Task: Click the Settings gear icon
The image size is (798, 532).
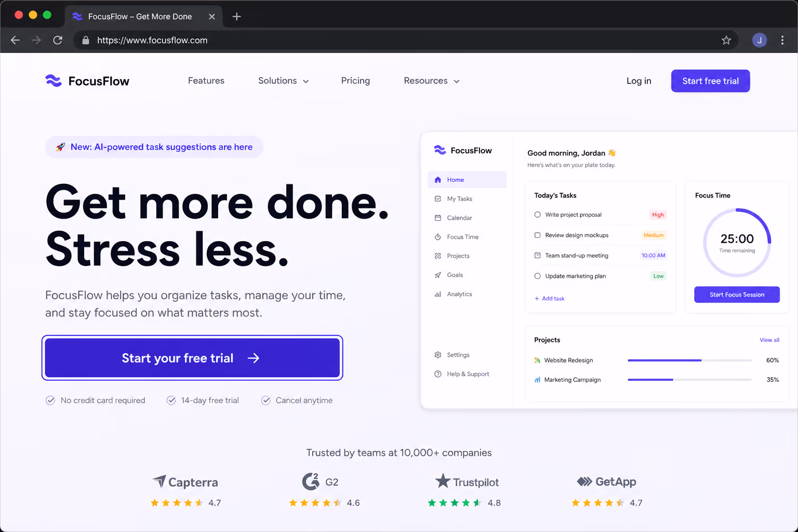Action: [x=437, y=355]
